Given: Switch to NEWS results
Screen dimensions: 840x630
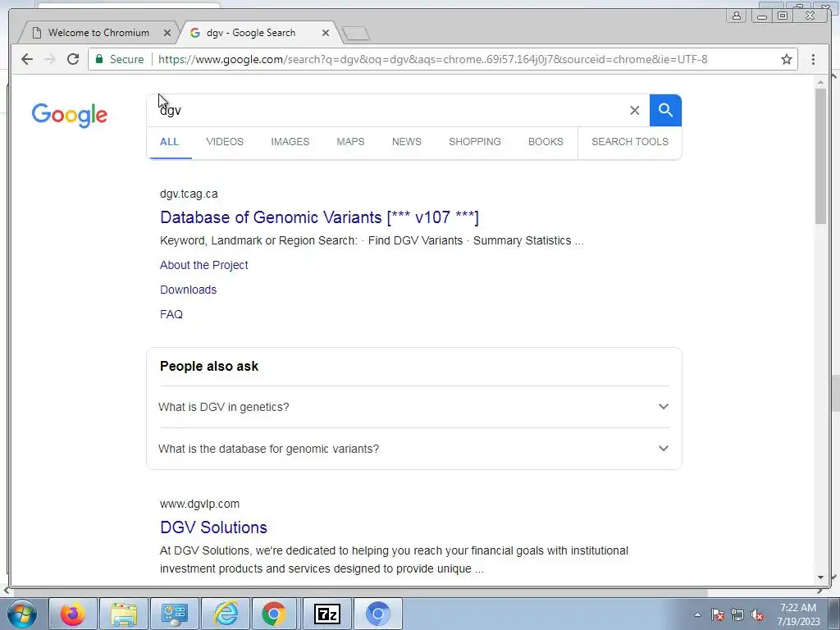Looking at the screenshot, I should point(407,142).
